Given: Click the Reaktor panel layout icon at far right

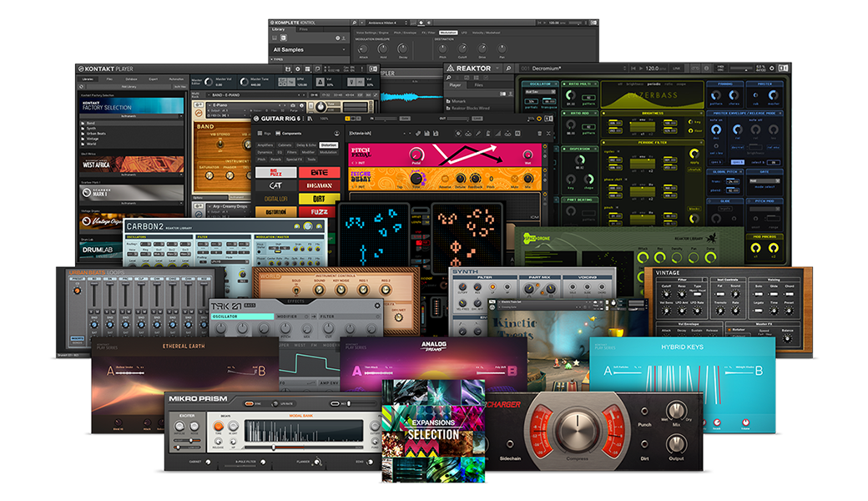Looking at the screenshot, I should tap(784, 68).
